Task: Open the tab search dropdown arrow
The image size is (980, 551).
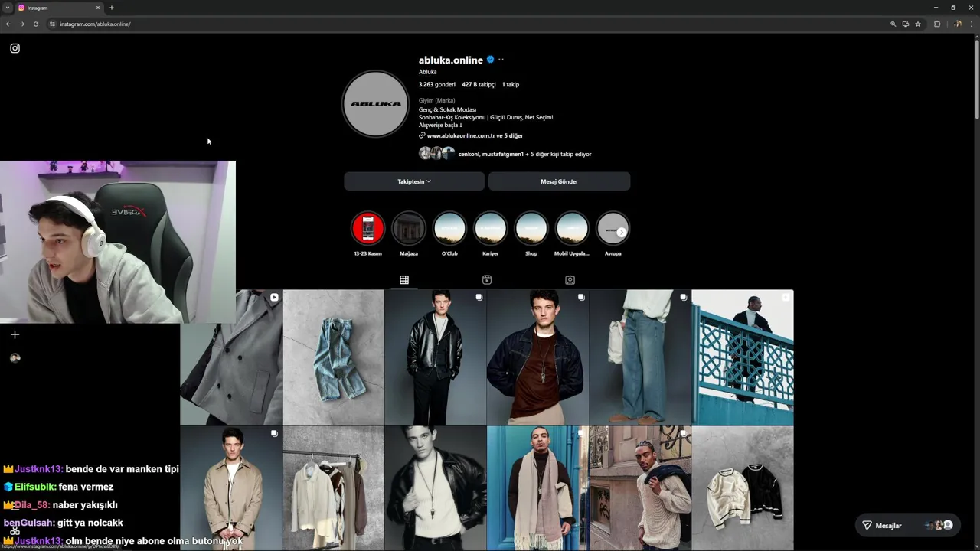Action: click(x=7, y=8)
